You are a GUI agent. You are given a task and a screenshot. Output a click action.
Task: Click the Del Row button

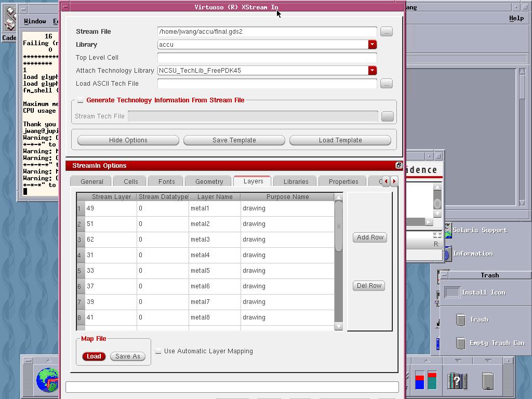tap(369, 286)
